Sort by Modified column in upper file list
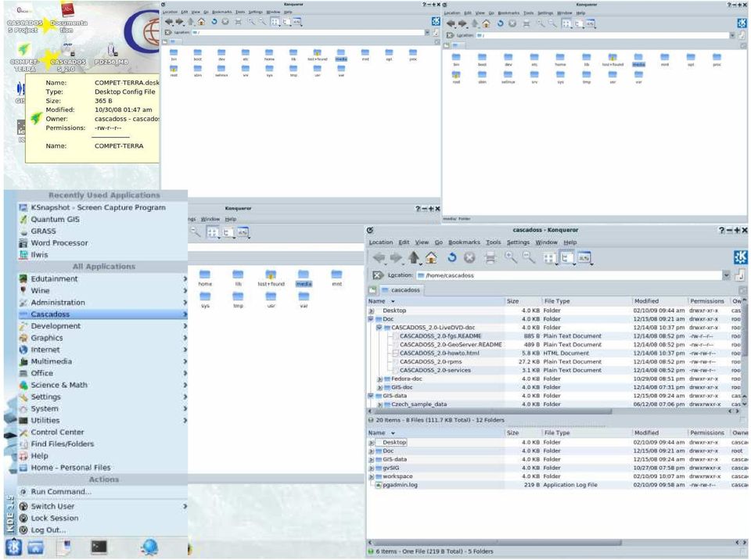 click(x=659, y=301)
